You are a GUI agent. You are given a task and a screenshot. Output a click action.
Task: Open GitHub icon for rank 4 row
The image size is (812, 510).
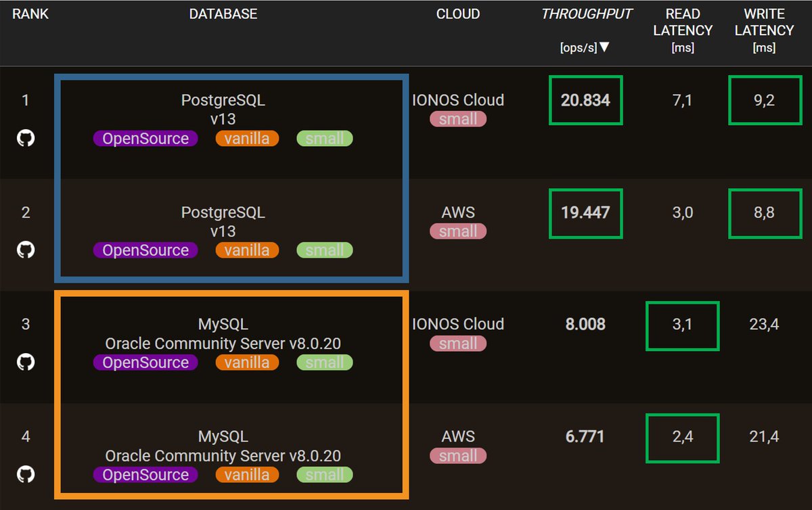(x=26, y=474)
